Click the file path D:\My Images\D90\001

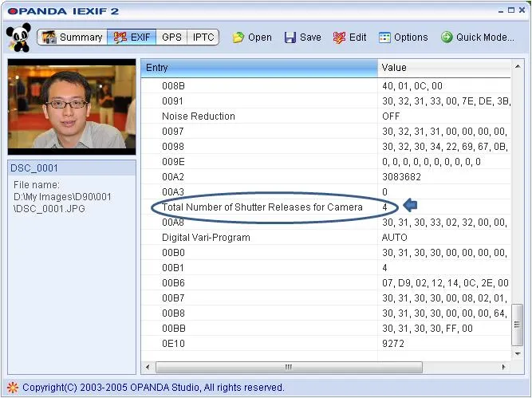pyautogui.click(x=62, y=197)
